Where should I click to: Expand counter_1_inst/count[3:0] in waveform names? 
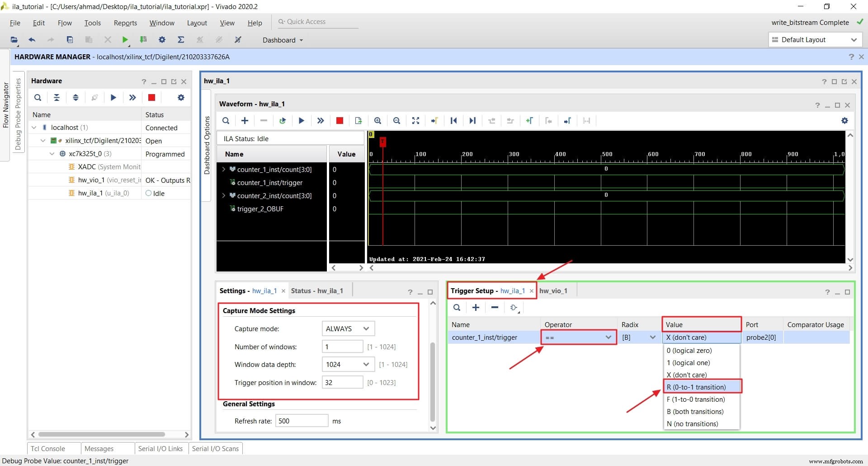pos(223,169)
